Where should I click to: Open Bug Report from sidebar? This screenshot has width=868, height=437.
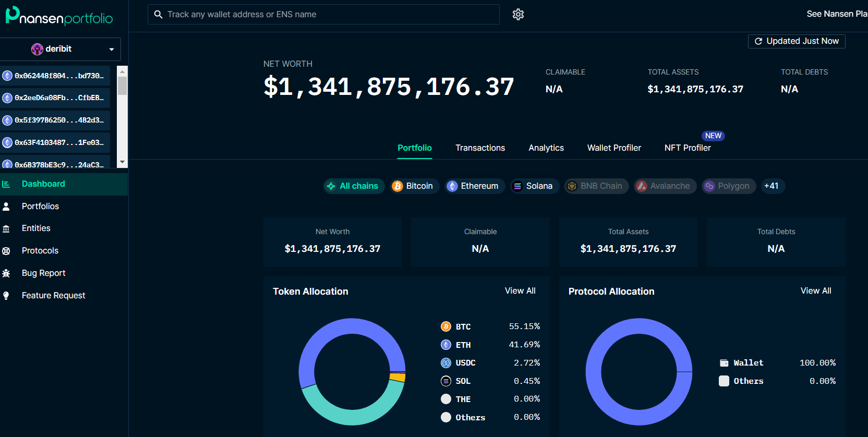tap(43, 273)
